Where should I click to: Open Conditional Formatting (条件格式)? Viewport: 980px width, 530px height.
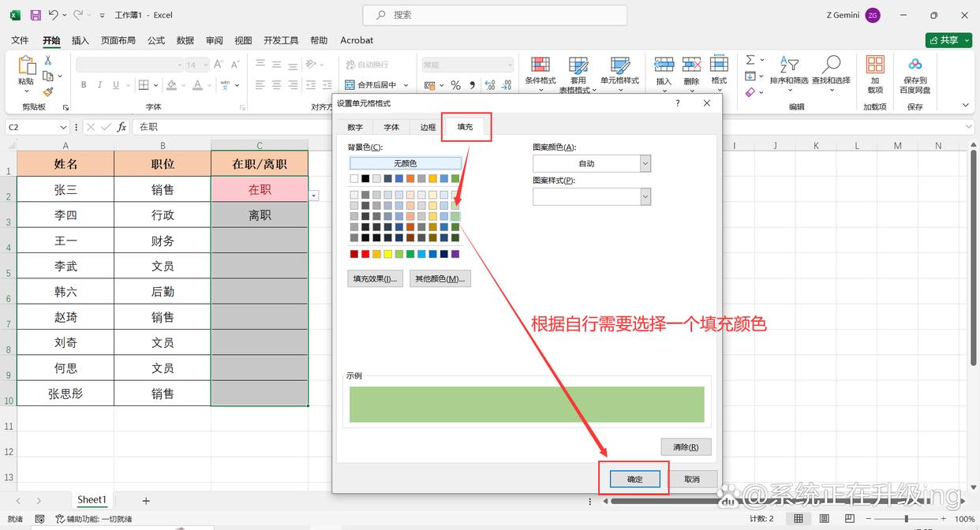pos(540,73)
